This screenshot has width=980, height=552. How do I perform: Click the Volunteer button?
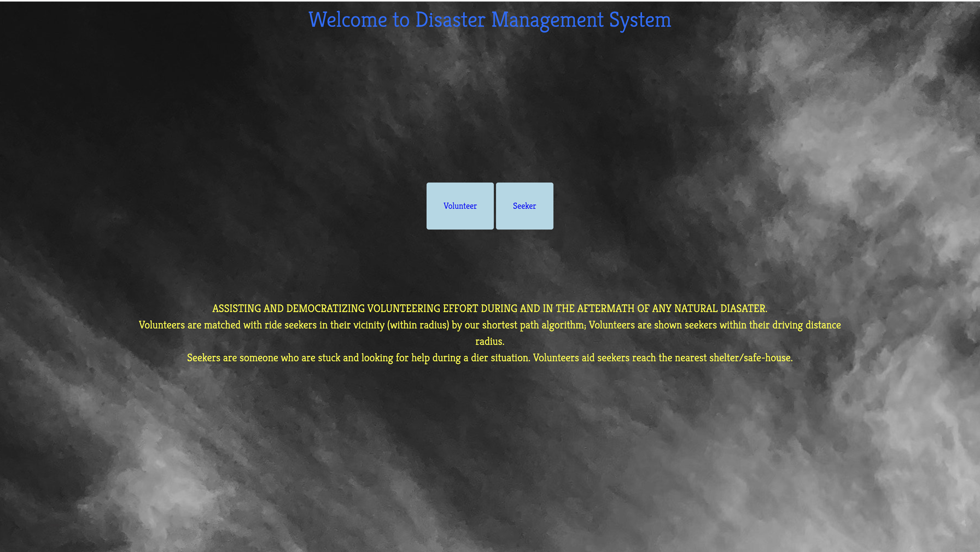[x=460, y=206]
